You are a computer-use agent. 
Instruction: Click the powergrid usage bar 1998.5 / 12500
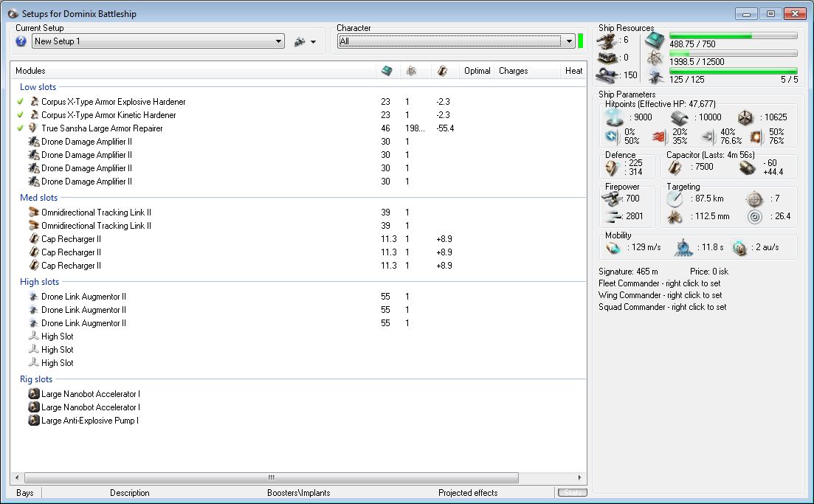click(x=733, y=53)
